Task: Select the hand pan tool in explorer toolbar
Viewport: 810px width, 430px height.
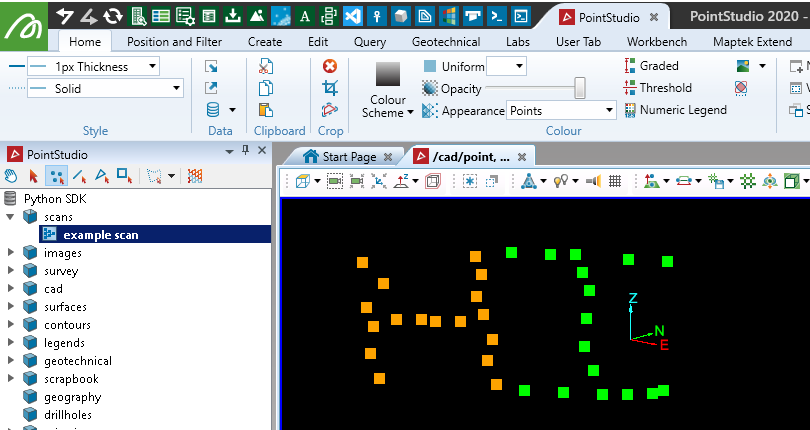Action: [x=11, y=176]
